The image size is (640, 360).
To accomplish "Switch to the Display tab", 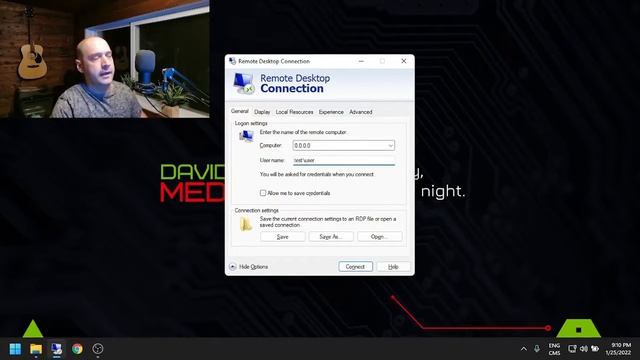I will click(x=262, y=112).
